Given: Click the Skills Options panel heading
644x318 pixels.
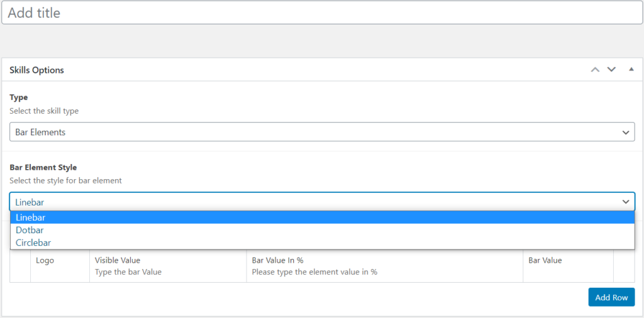Looking at the screenshot, I should click(36, 70).
